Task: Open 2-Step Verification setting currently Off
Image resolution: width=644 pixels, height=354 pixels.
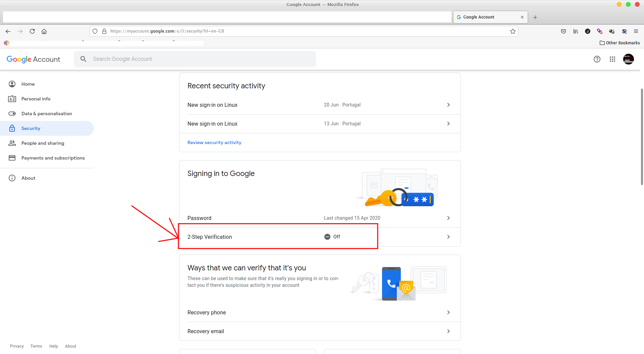Action: click(x=319, y=237)
